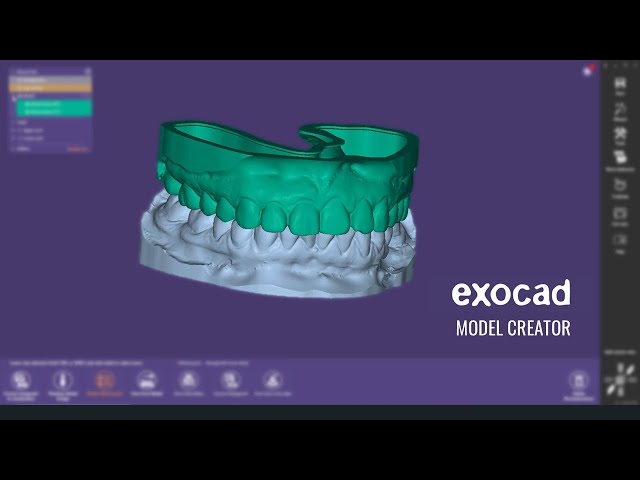The width and height of the screenshot is (640, 480).
Task: Toggle the second checkbox below the green rows
Action: point(14,130)
